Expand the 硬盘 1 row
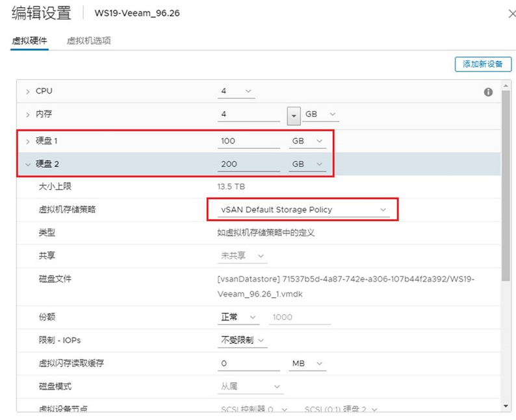 [x=28, y=141]
